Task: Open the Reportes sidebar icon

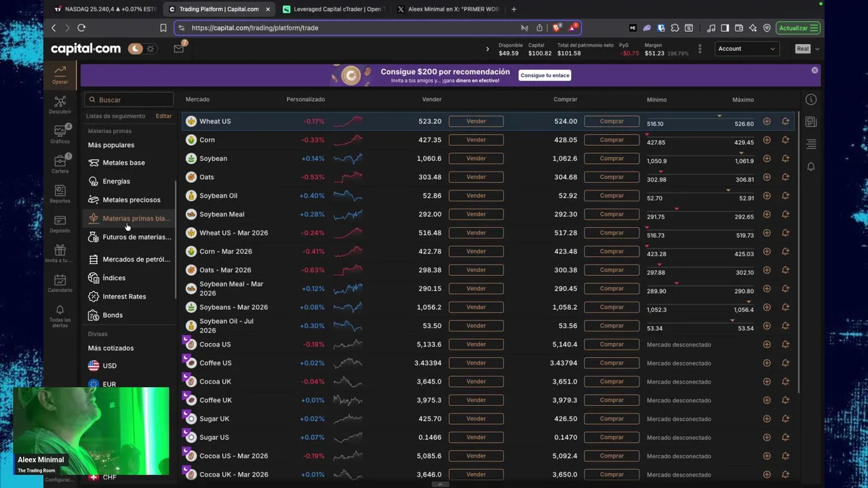Action: click(60, 194)
